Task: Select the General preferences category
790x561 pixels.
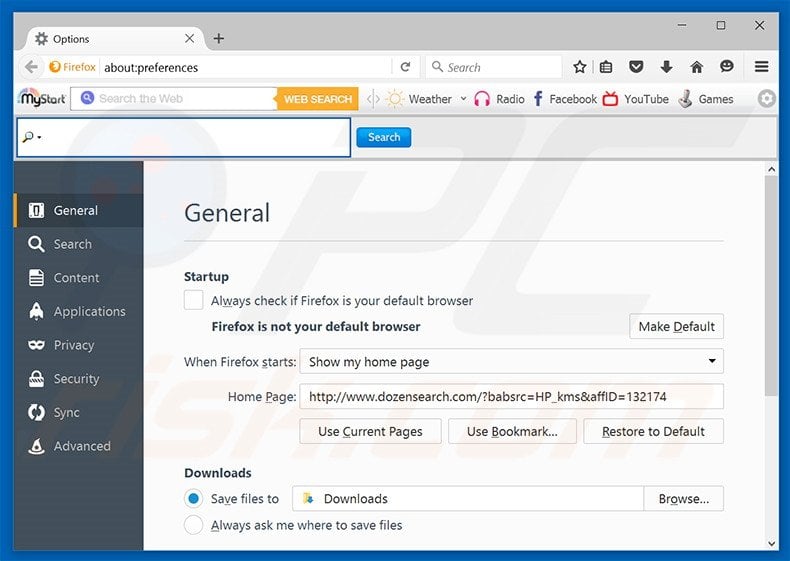Action: [x=78, y=210]
